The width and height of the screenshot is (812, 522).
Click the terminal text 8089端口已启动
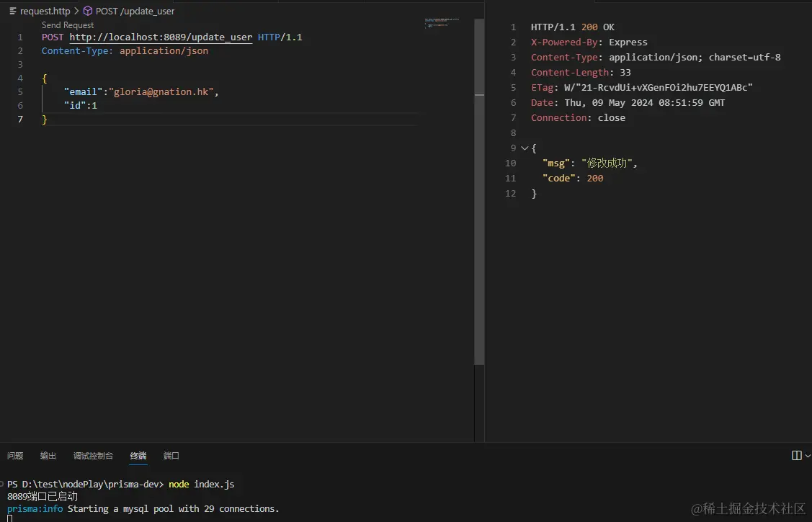[x=43, y=497]
